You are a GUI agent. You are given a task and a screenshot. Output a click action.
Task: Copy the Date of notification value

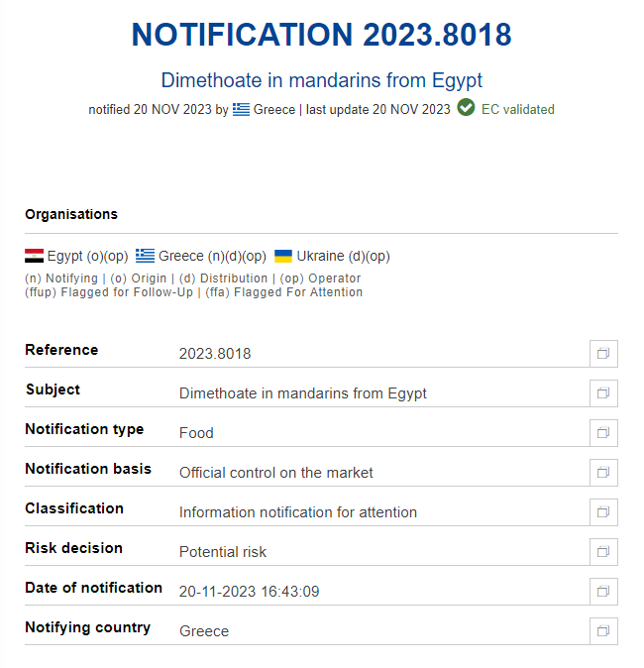click(x=602, y=592)
